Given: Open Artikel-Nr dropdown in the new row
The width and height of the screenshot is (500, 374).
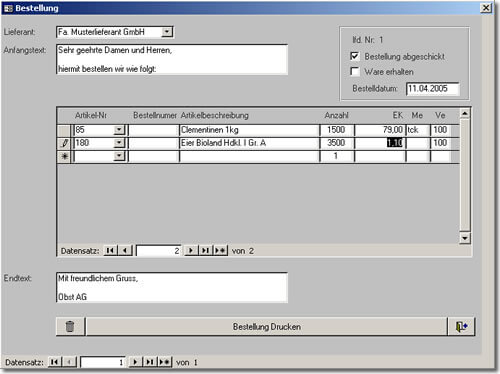Looking at the screenshot, I should pos(119,156).
